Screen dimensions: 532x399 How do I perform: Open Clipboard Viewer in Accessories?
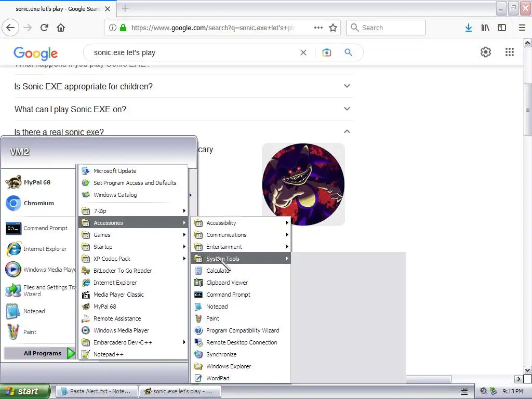pyautogui.click(x=241, y=283)
